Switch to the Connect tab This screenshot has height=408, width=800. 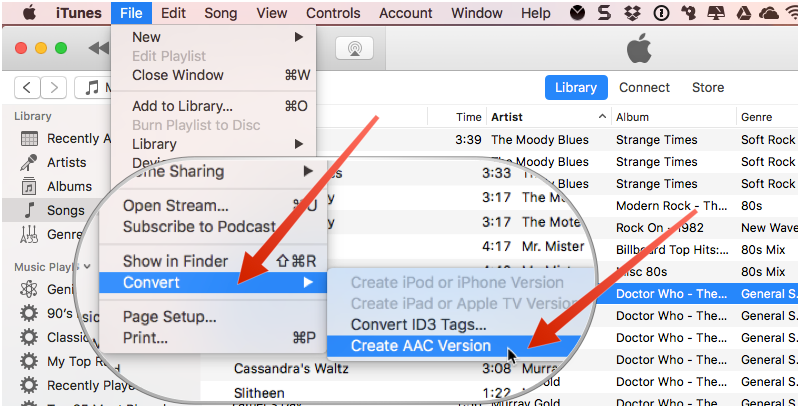(x=644, y=87)
